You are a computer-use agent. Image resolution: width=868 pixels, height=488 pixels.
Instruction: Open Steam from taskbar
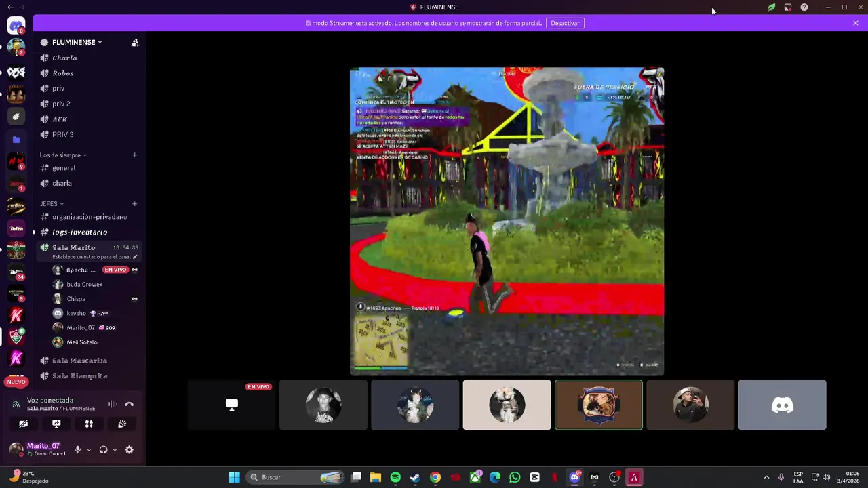(415, 477)
